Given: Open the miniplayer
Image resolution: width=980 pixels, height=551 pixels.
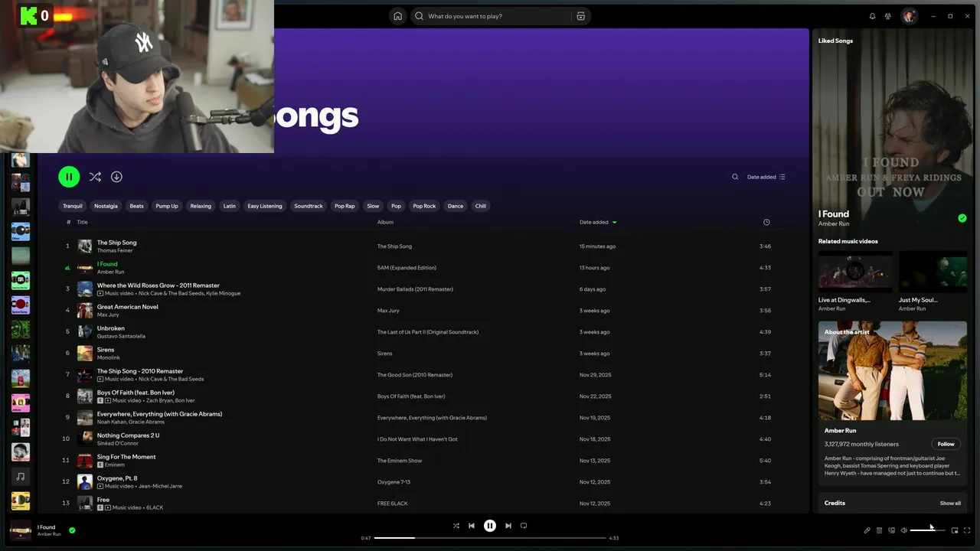Looking at the screenshot, I should click(955, 530).
